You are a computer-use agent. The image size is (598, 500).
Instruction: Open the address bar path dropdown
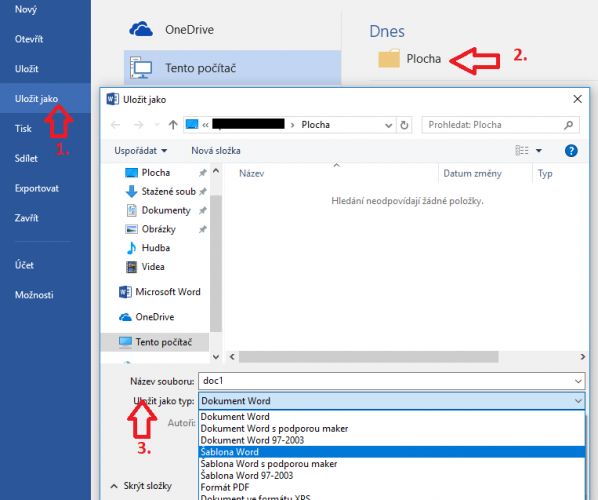[389, 125]
